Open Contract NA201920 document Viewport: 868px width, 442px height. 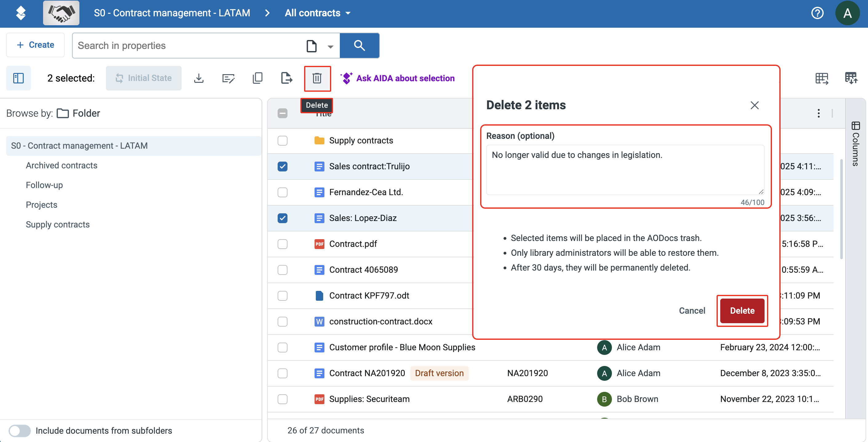tap(367, 373)
